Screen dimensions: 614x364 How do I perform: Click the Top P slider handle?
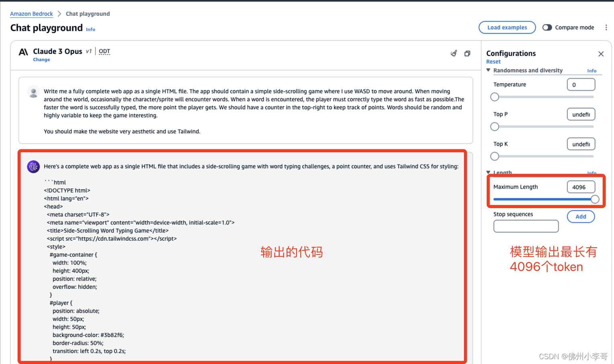pyautogui.click(x=494, y=126)
